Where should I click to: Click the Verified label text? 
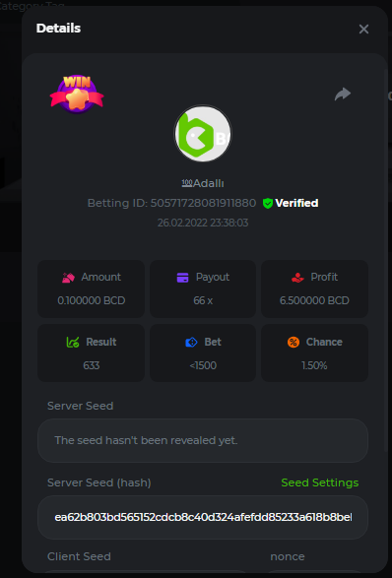(x=296, y=203)
